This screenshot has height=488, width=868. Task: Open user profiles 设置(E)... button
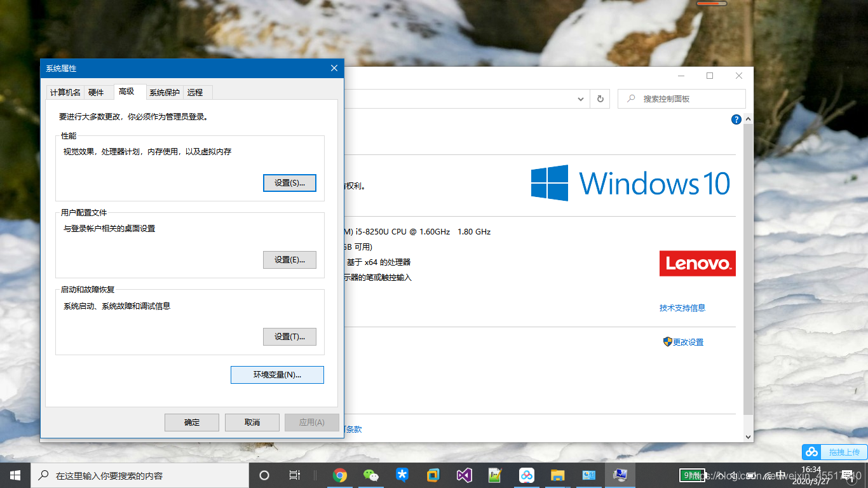(x=290, y=259)
